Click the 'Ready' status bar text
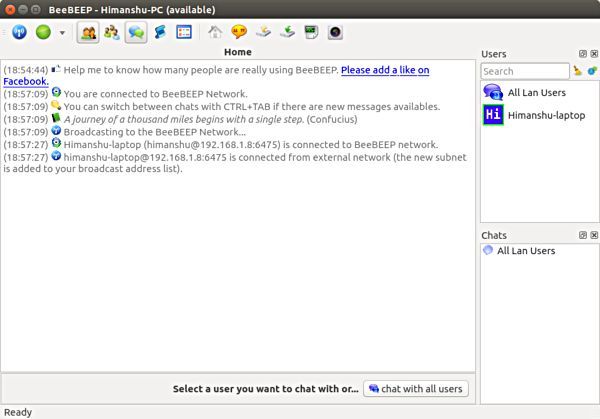600x419 pixels. (18, 412)
